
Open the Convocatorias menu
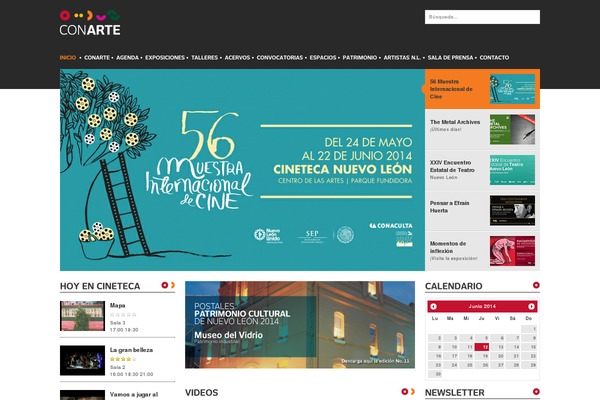pyautogui.click(x=280, y=57)
